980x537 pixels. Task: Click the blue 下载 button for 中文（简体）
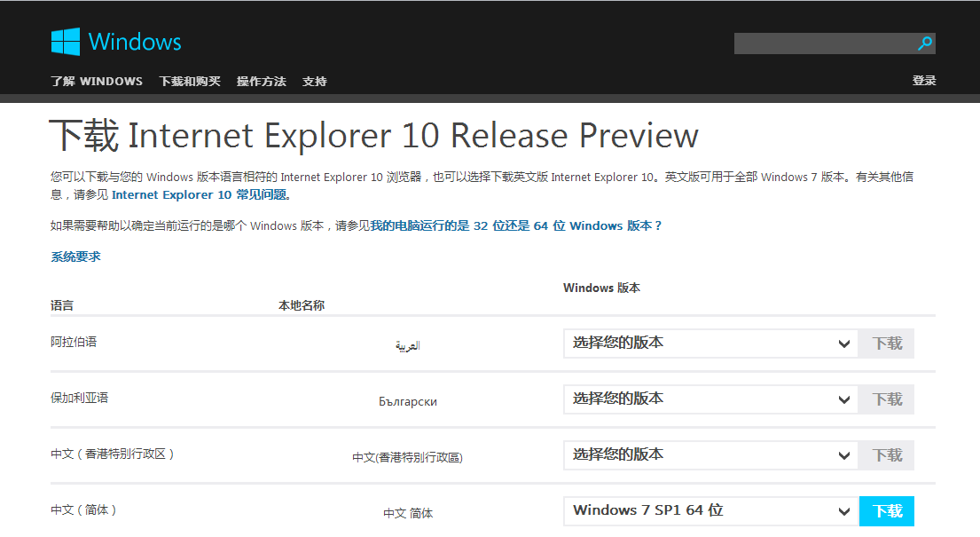click(x=887, y=510)
